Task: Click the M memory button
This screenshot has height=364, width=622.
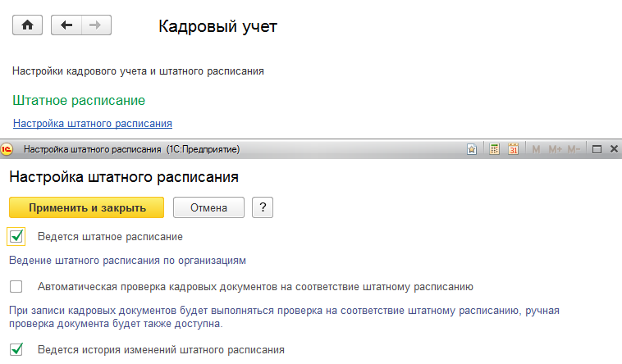Action: pos(537,149)
